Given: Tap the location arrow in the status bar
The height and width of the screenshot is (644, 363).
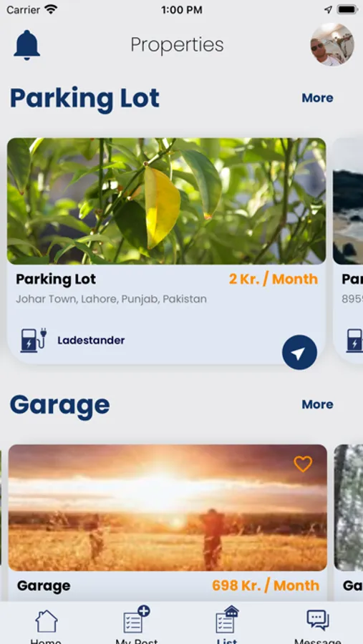Looking at the screenshot, I should pyautogui.click(x=328, y=10).
